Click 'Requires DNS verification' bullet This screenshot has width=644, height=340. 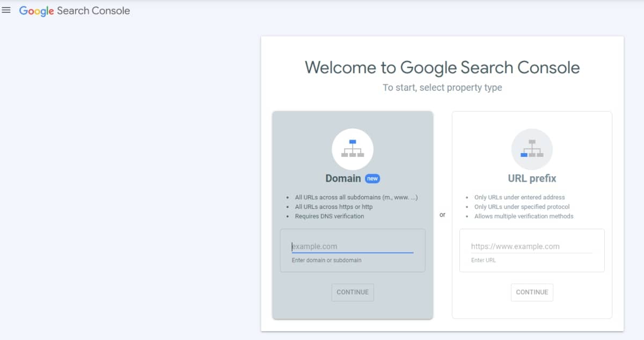point(330,216)
